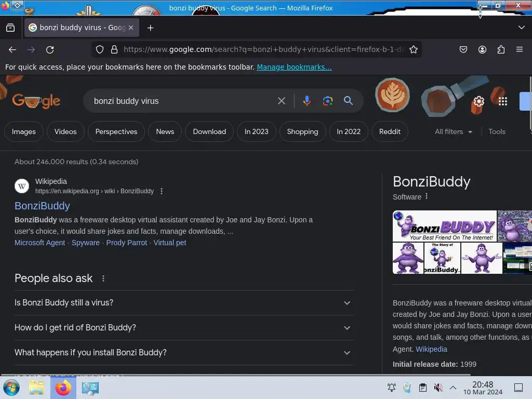This screenshot has height=399, width=532.
Task: Expand How do I get rid question
Action: point(183,327)
